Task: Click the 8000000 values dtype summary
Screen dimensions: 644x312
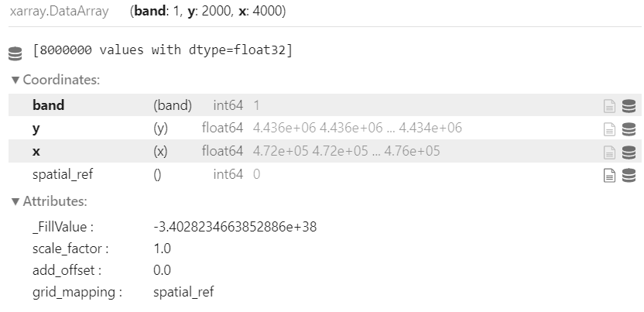Action: [x=163, y=50]
